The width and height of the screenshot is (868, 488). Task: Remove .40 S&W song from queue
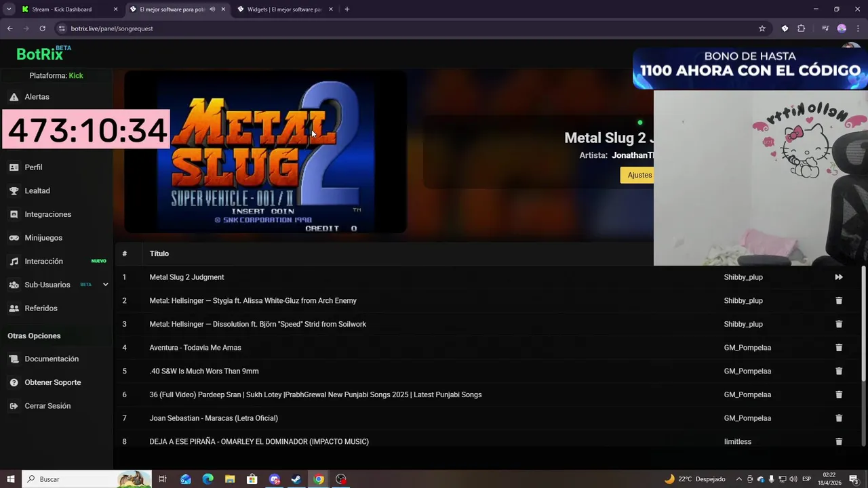[839, 371]
